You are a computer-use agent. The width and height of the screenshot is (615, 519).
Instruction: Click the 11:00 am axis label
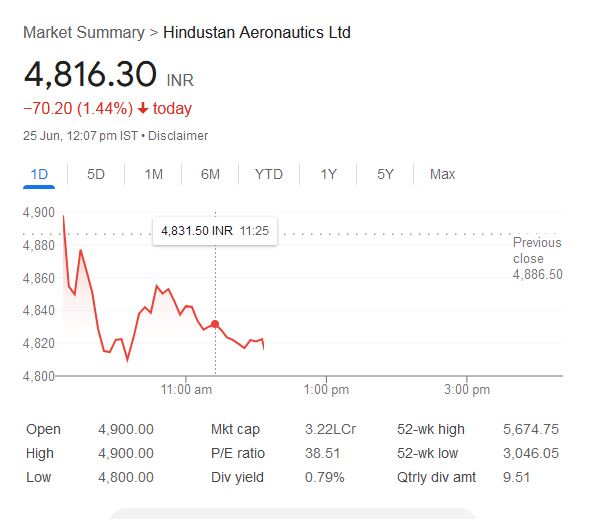click(x=187, y=389)
